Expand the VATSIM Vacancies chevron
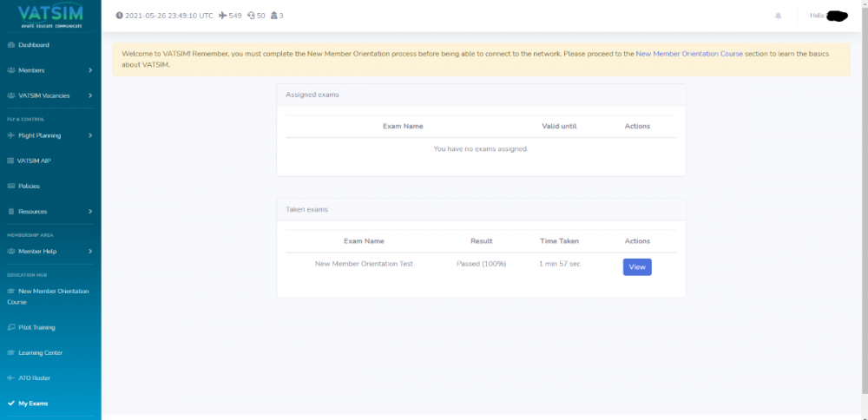This screenshot has height=420, width=868. click(90, 95)
